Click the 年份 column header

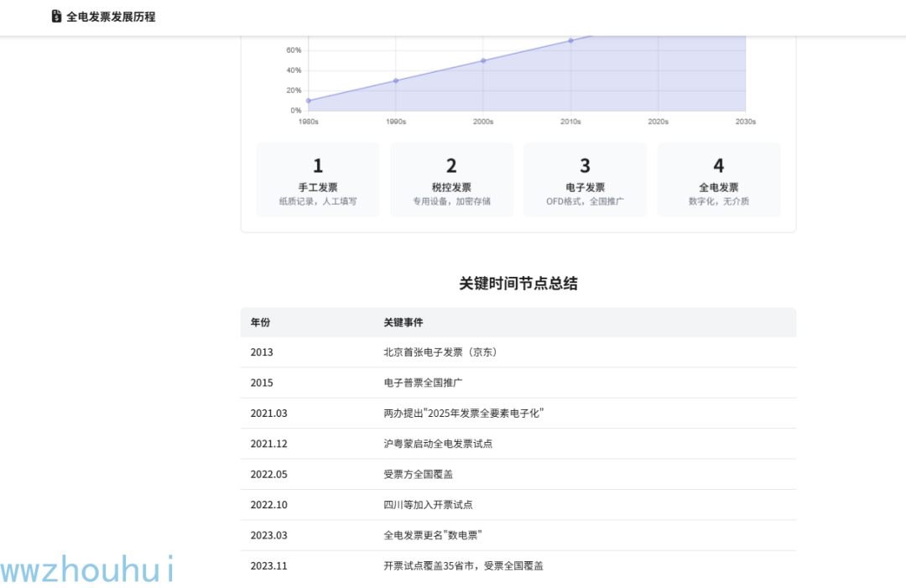click(x=260, y=322)
